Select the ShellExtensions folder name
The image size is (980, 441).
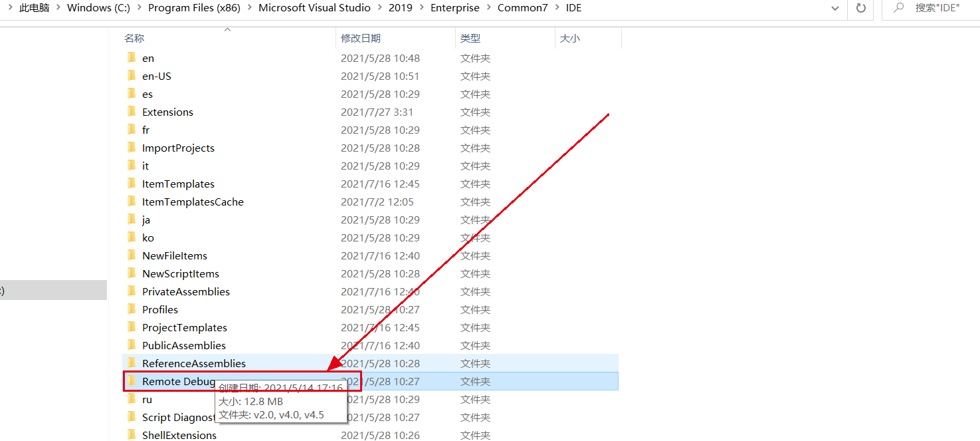179,435
